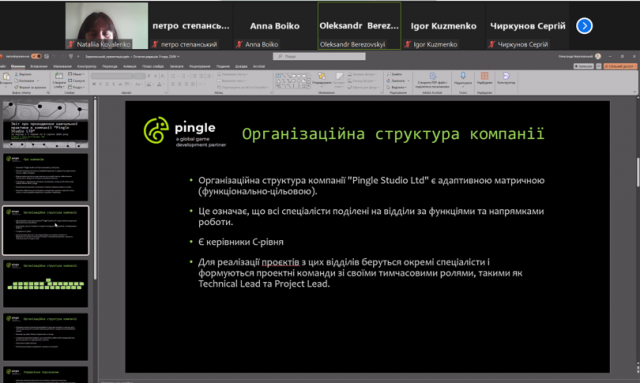Open the Acrobat ribbon tab
The width and height of the screenshot is (640, 383).
(259, 66)
